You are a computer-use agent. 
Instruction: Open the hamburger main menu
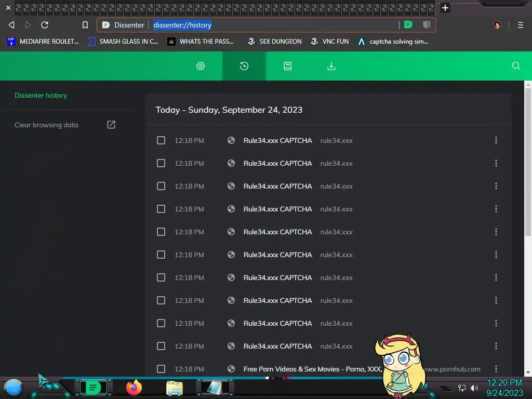coord(521,25)
